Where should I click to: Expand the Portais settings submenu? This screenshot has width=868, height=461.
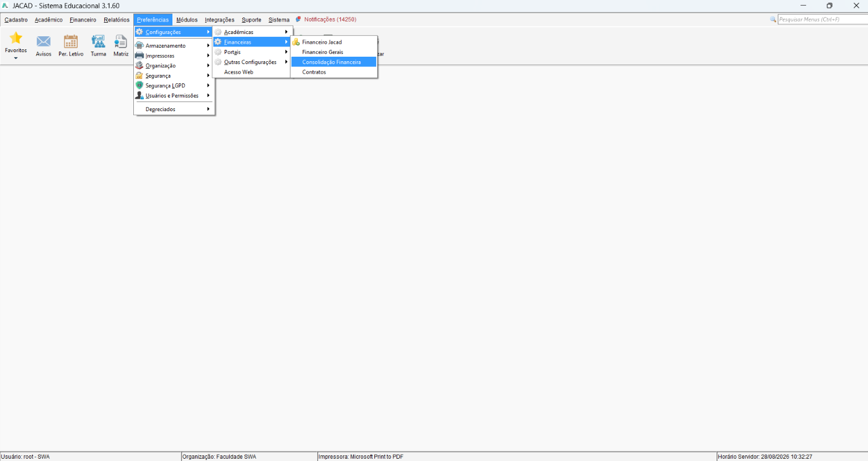[x=252, y=52]
